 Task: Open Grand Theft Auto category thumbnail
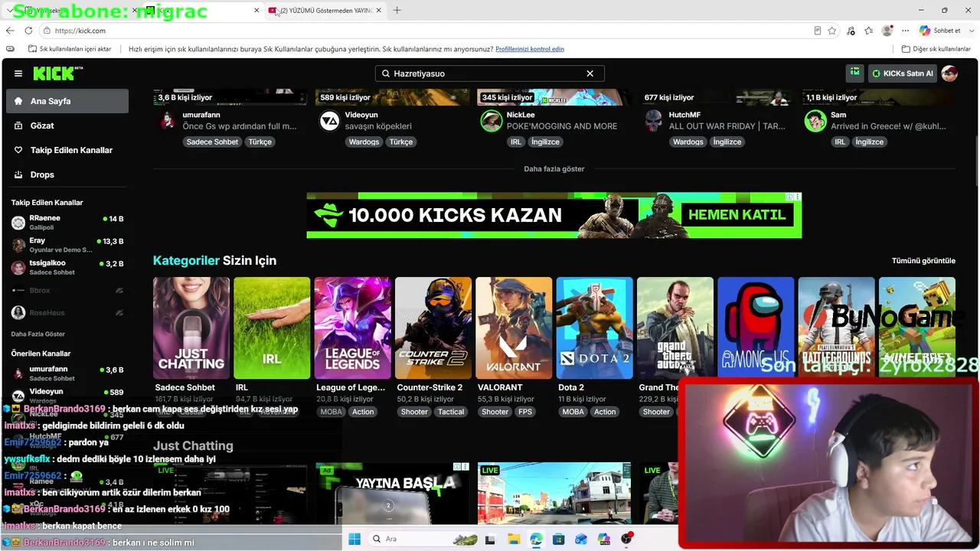675,328
